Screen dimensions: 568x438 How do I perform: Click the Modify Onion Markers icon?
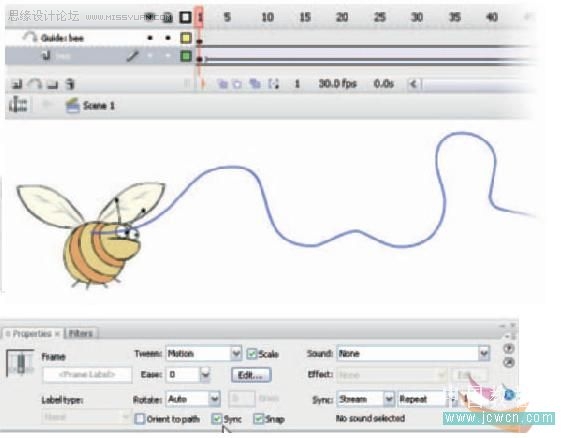[273, 84]
